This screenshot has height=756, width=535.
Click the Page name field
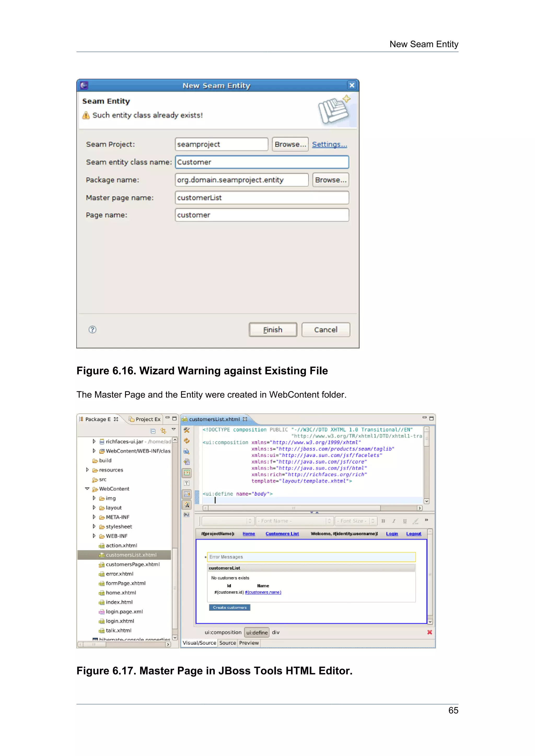[x=262, y=215]
